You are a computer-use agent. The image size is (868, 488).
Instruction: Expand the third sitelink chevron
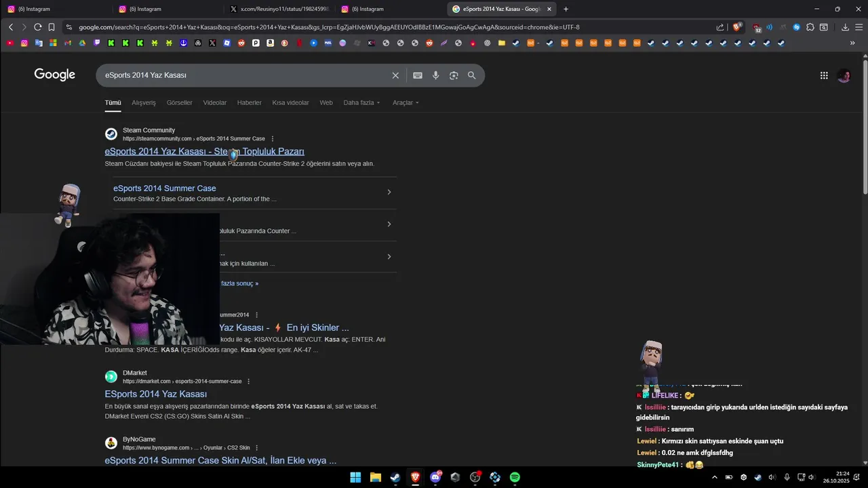coord(389,257)
